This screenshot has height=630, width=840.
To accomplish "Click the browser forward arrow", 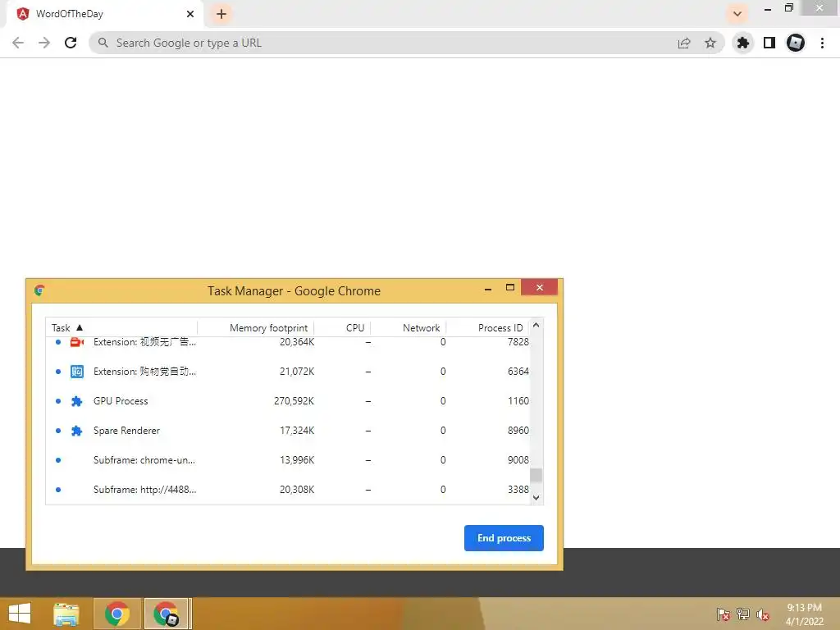I will tap(44, 43).
